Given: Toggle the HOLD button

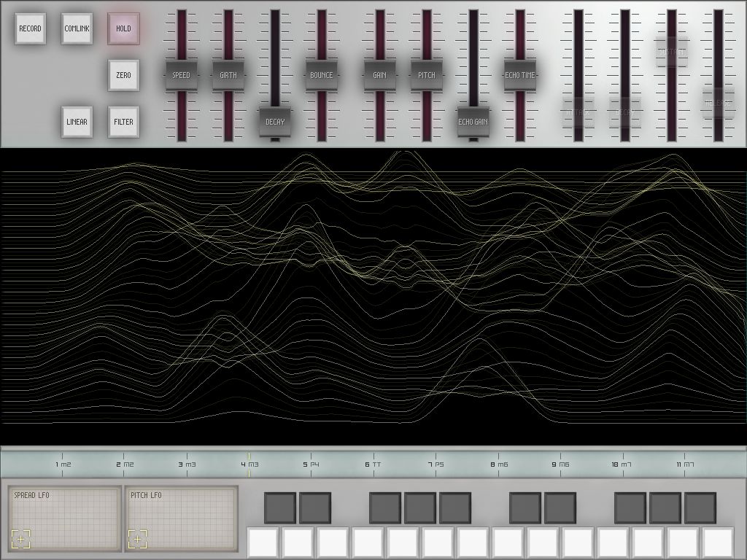Looking at the screenshot, I should coord(123,28).
